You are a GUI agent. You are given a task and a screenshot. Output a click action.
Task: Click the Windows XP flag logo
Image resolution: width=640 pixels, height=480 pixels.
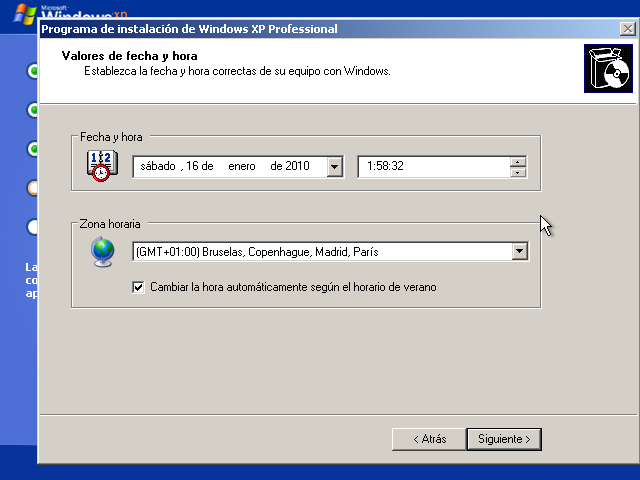tap(25, 13)
